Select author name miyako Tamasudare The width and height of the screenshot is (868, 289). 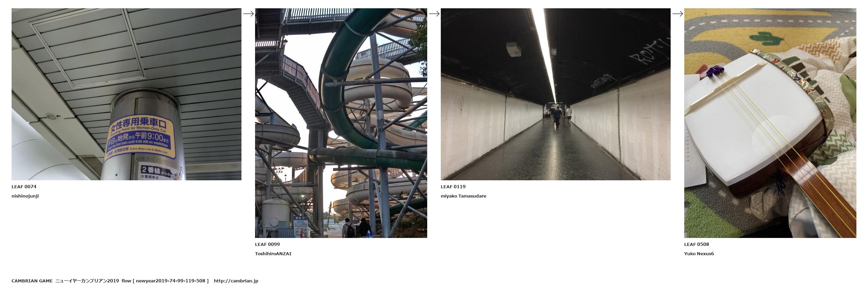point(463,196)
